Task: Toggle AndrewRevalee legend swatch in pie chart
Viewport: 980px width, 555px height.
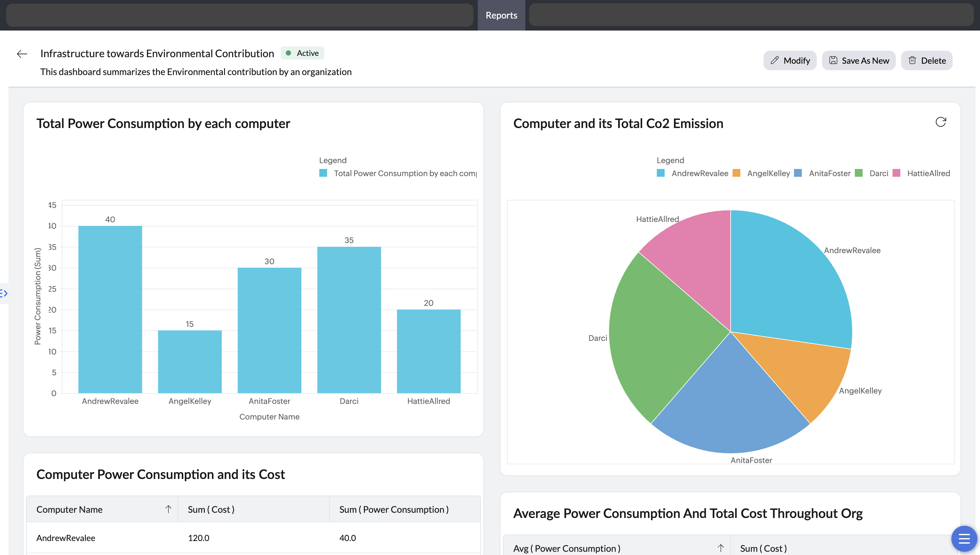Action: (661, 173)
